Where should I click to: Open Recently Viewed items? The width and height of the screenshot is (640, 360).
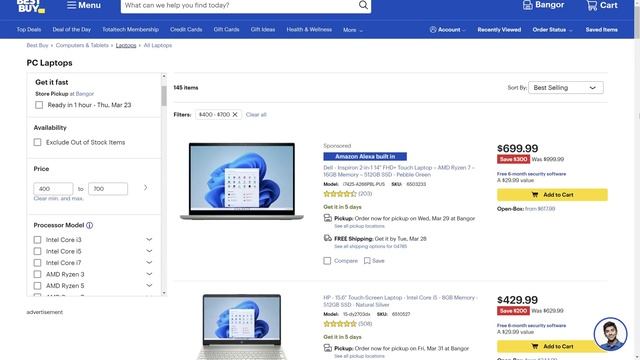click(x=499, y=30)
